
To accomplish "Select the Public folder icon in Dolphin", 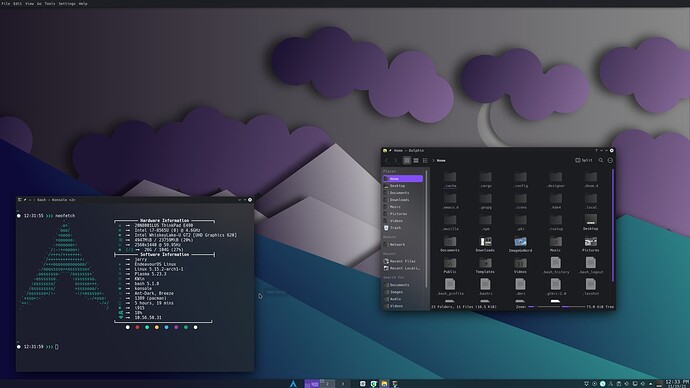I will pyautogui.click(x=450, y=263).
